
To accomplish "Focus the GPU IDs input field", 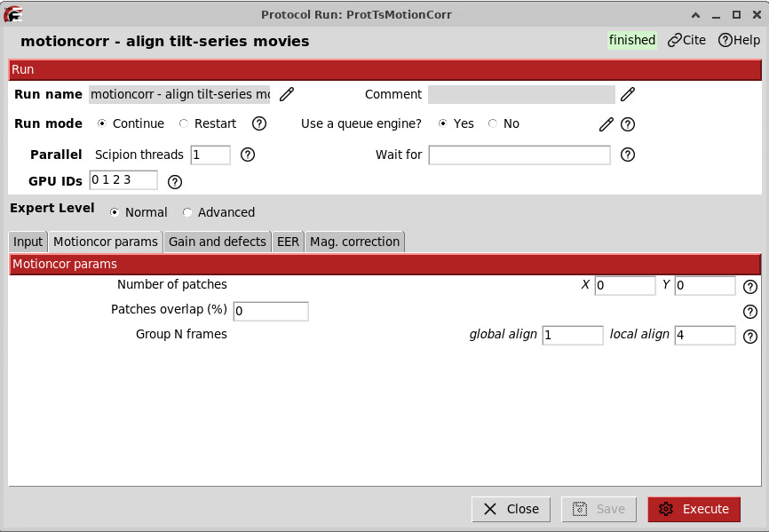I will click(123, 180).
